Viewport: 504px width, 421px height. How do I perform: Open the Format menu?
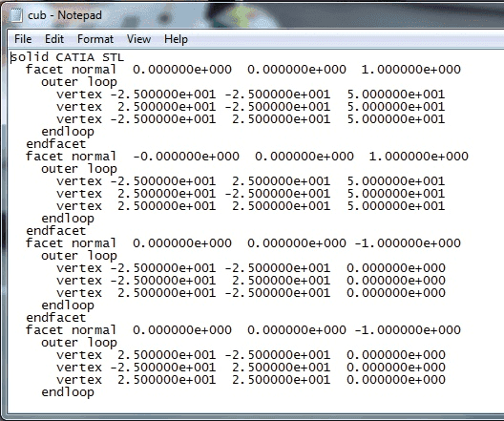[x=95, y=39]
